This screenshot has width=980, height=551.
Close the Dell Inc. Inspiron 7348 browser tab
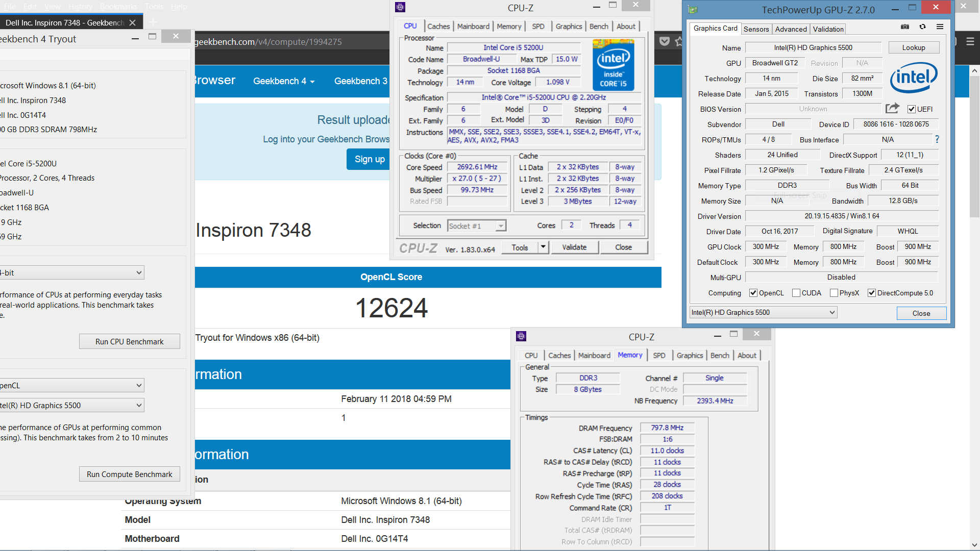pyautogui.click(x=132, y=22)
